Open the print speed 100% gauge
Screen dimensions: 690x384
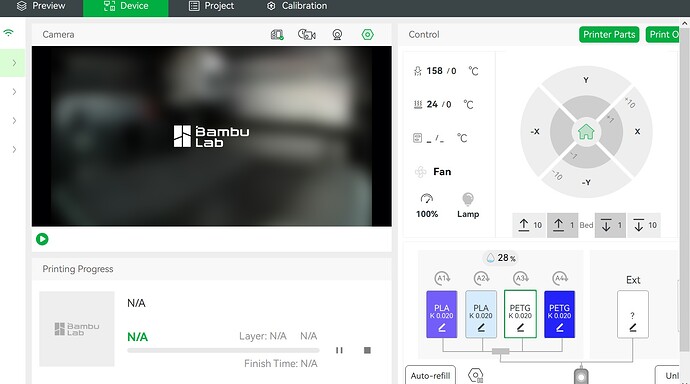pos(427,205)
